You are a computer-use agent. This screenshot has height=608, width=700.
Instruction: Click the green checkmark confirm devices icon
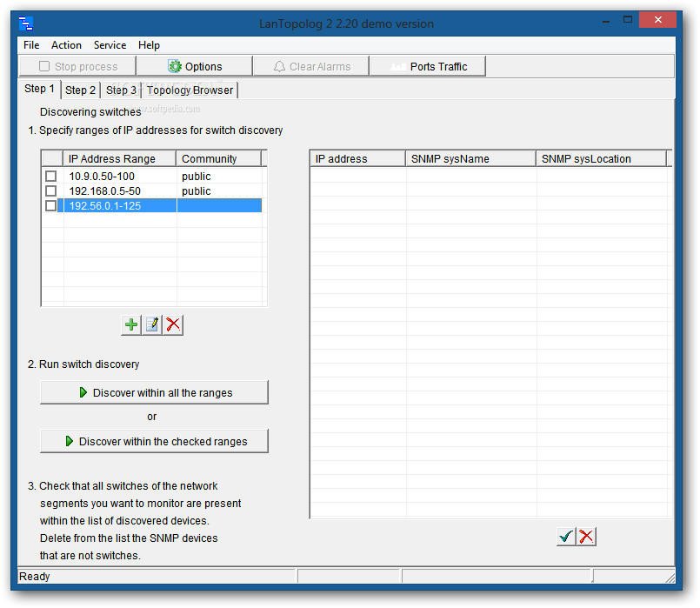(x=566, y=536)
